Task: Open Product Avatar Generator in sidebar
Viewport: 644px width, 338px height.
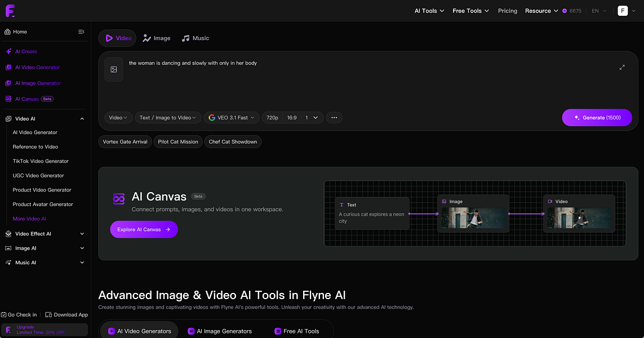Action: pos(43,204)
